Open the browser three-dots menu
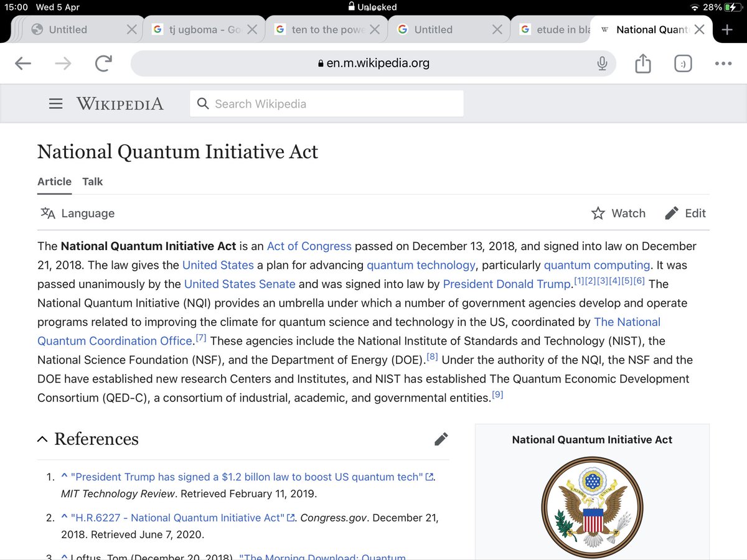Image resolution: width=747 pixels, height=560 pixels. pyautogui.click(x=723, y=63)
